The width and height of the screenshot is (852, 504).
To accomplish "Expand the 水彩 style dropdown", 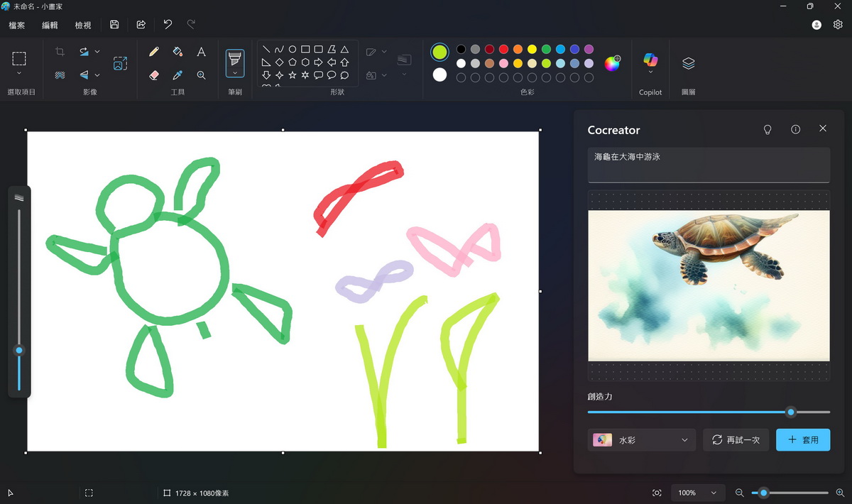I will (642, 440).
